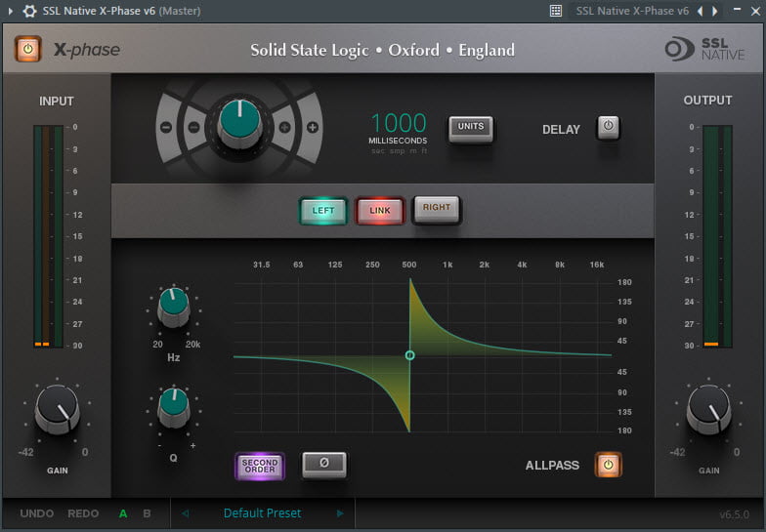Open the SSL Native X-Phase v6 plugin selector
The height and width of the screenshot is (532, 766).
(x=631, y=11)
